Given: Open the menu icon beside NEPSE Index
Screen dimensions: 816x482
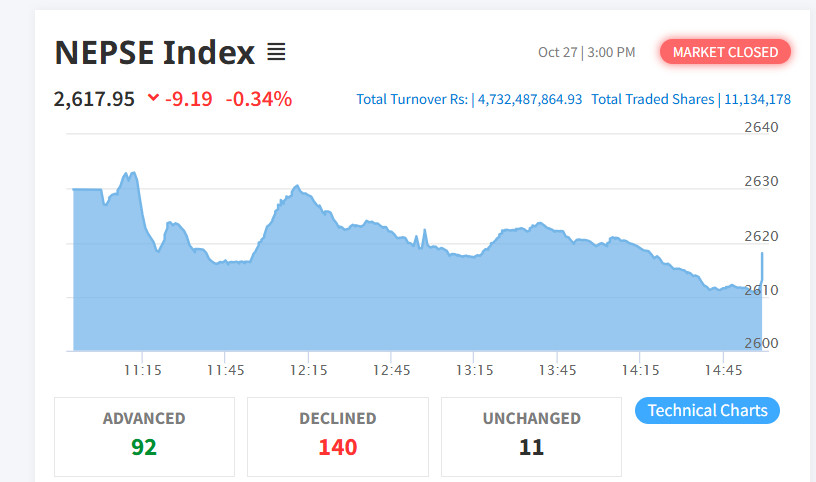Looking at the screenshot, I should pyautogui.click(x=276, y=51).
